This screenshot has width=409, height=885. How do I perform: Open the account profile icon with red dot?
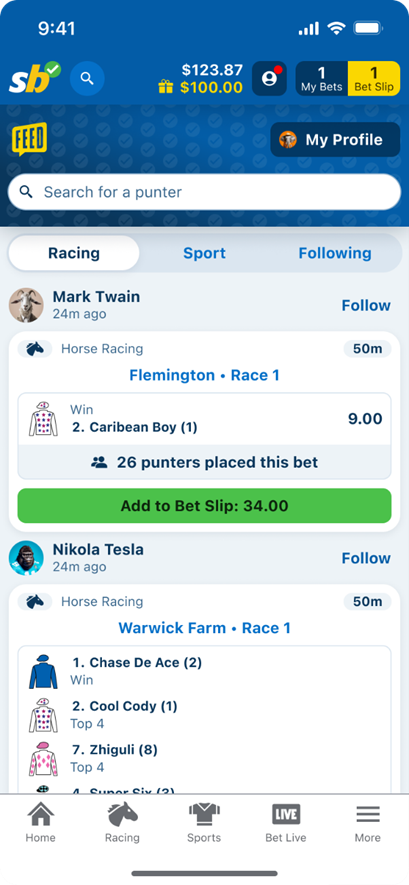coord(269,78)
